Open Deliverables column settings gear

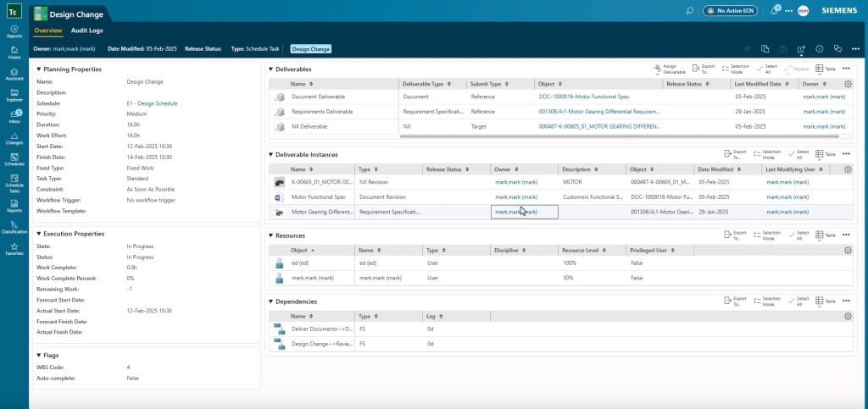tap(848, 84)
